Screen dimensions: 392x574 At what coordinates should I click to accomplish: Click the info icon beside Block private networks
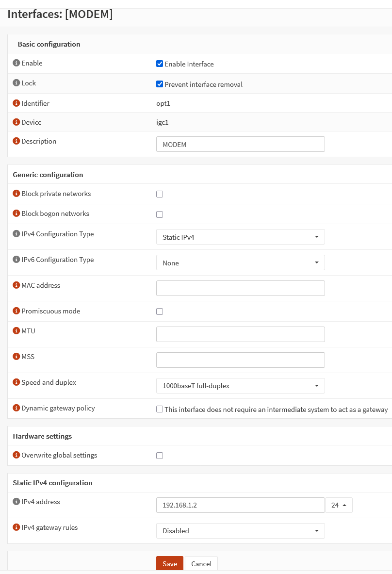(16, 194)
